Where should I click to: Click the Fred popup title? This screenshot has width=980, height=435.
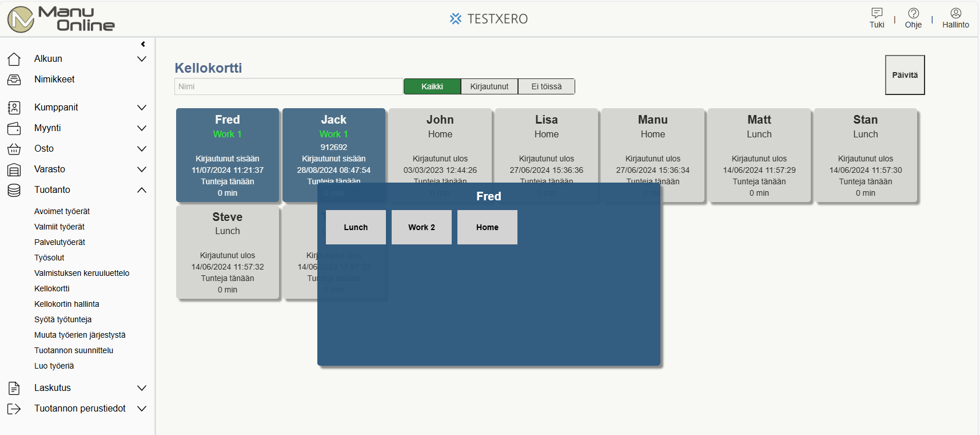(489, 196)
